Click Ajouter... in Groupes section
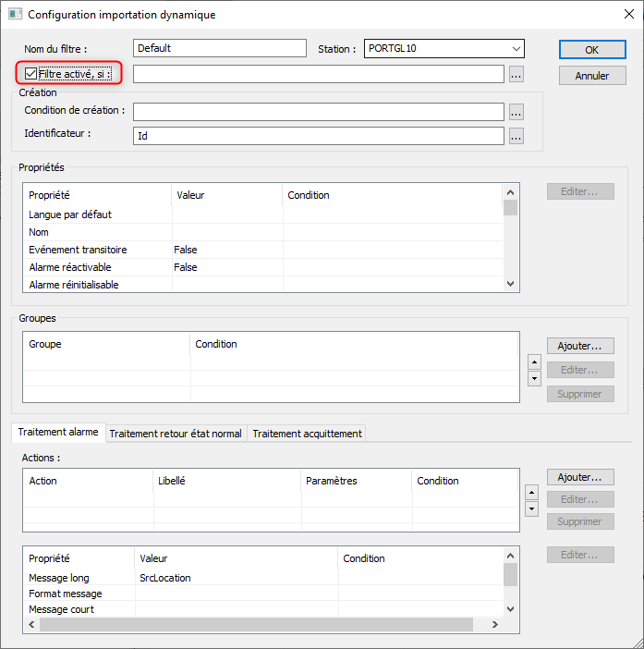644x649 pixels. tap(580, 346)
